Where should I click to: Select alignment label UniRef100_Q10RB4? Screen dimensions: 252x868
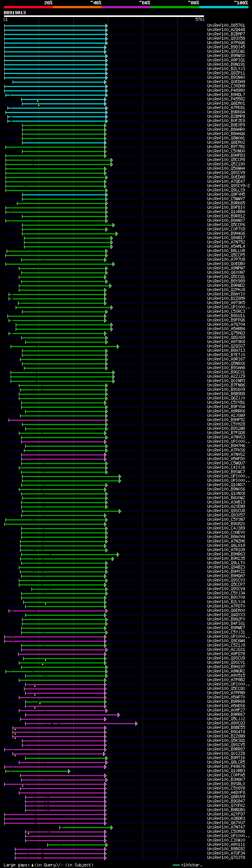pos(226,212)
